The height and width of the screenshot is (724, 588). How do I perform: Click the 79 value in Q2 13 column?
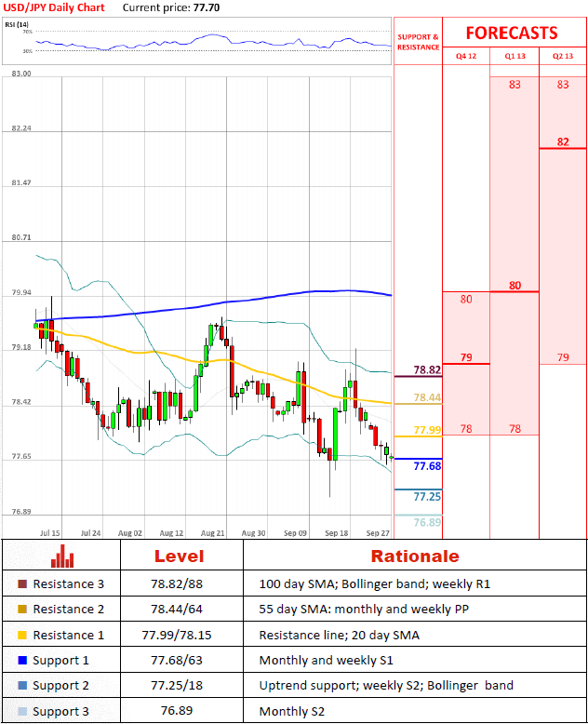[x=563, y=357]
